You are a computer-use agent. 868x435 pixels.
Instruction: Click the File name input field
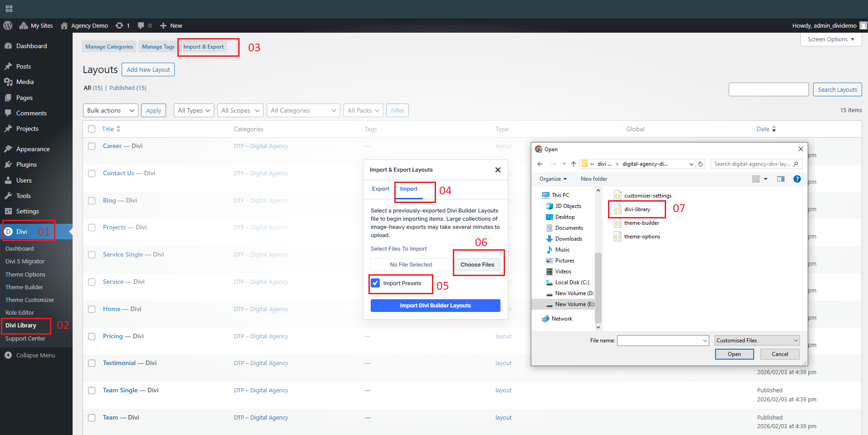[659, 341]
